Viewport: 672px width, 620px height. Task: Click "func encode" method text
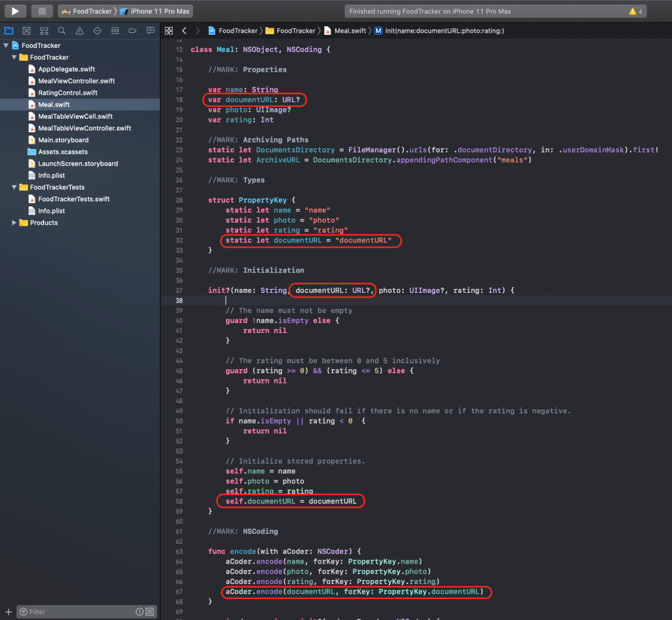click(232, 551)
